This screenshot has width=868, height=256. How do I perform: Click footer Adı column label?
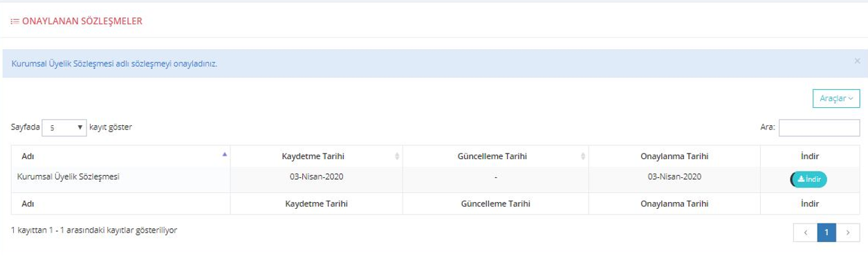pyautogui.click(x=28, y=204)
